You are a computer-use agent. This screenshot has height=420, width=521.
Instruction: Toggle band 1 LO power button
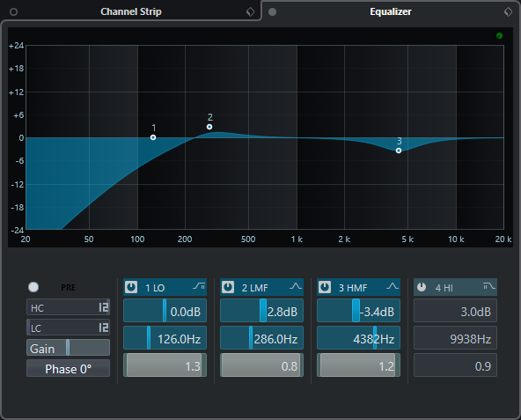coord(131,287)
